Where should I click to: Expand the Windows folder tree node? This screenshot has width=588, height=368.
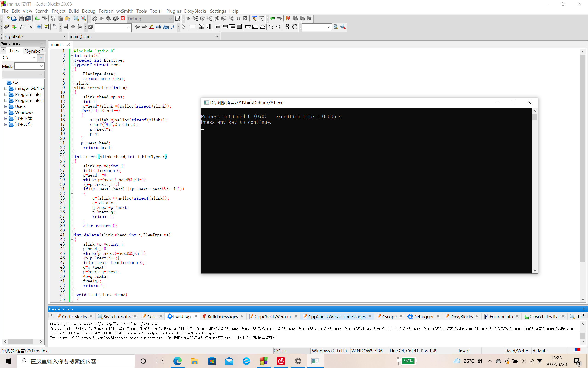6,112
